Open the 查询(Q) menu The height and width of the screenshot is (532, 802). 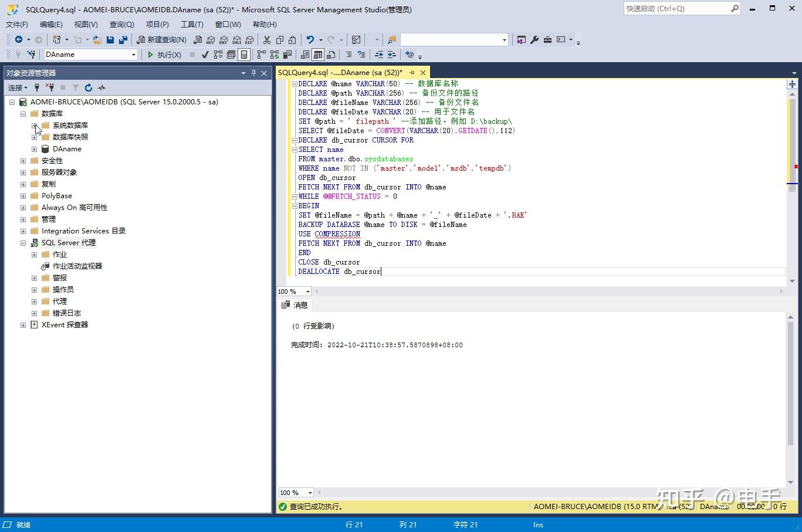point(122,24)
